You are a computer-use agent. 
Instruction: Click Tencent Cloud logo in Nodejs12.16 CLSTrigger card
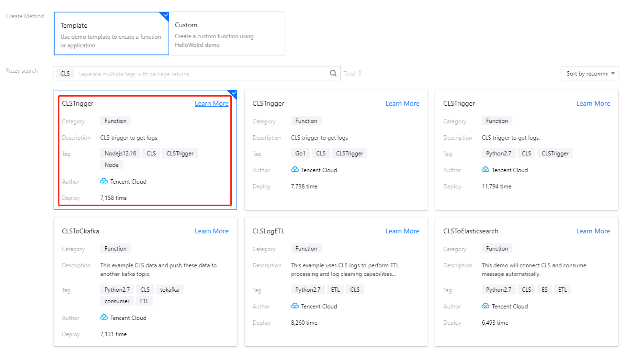click(x=104, y=181)
